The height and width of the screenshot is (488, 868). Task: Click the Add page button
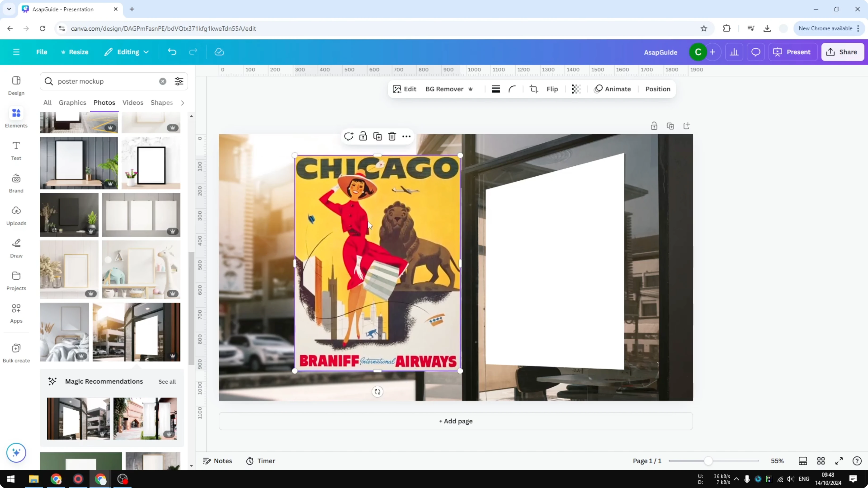coord(455,421)
